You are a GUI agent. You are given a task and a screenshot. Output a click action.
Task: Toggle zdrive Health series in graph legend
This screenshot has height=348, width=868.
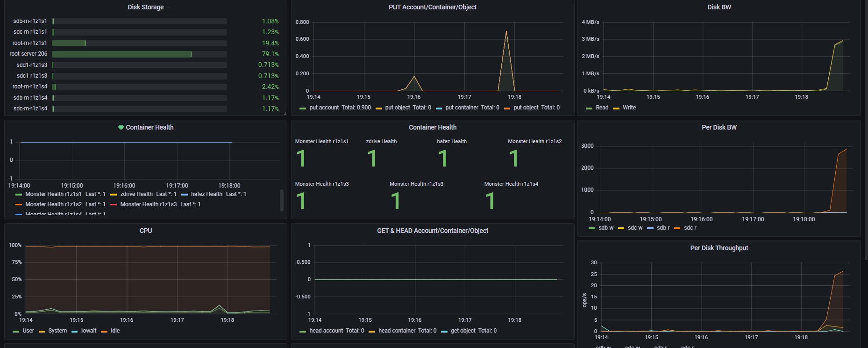click(136, 194)
